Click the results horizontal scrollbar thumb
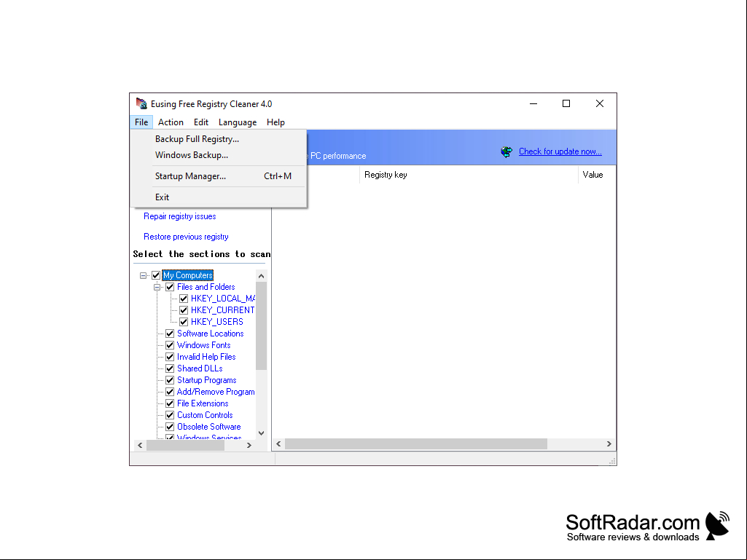Screen dimensions: 747x560 click(x=416, y=443)
